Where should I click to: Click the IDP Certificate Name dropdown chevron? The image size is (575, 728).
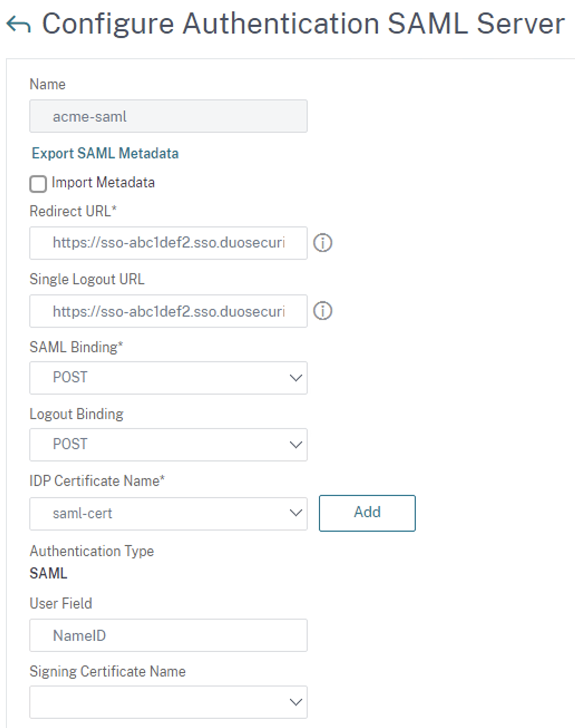[296, 513]
